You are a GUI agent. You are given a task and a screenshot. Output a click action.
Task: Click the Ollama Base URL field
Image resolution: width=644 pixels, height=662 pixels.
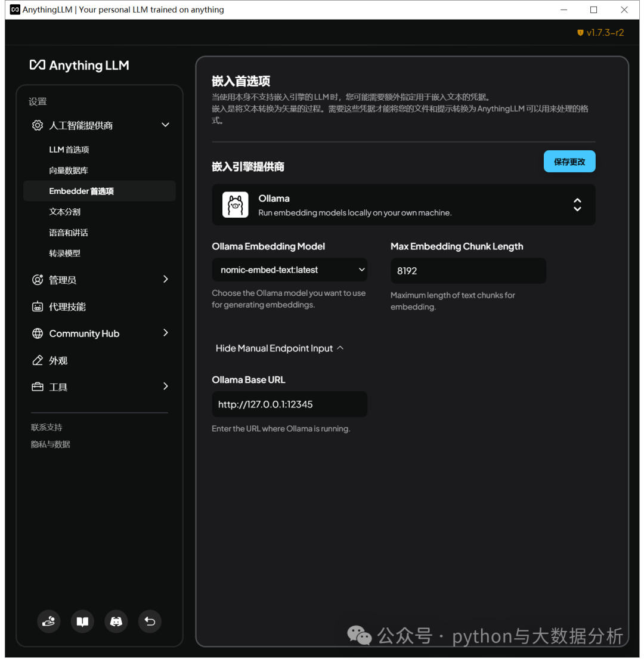290,404
